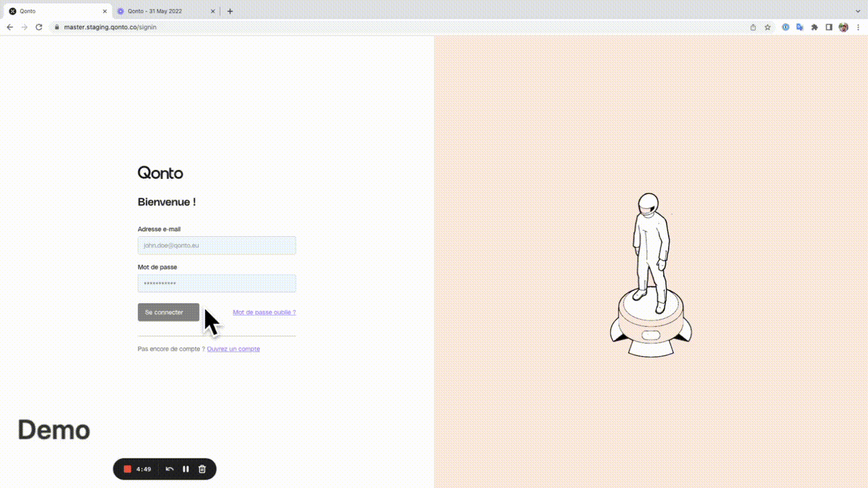Click the 4:49 recording timer
Screen dimensions: 868x488
click(x=143, y=469)
